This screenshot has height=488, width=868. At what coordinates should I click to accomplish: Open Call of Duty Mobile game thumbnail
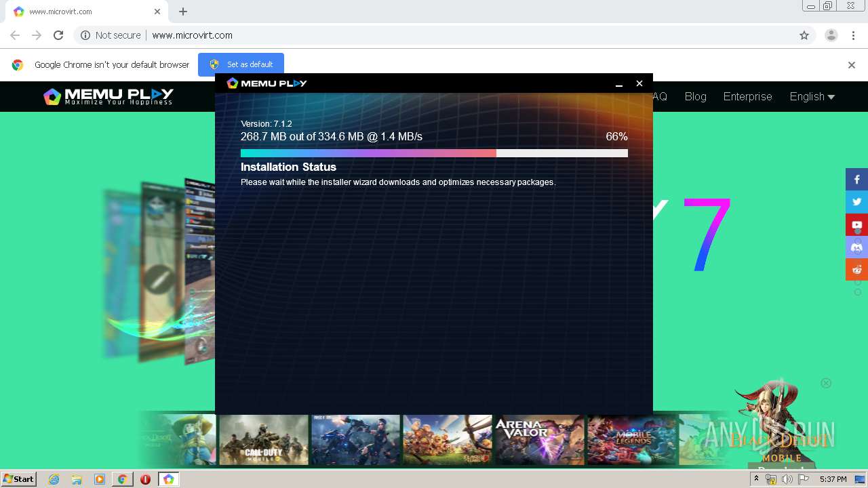pyautogui.click(x=263, y=440)
